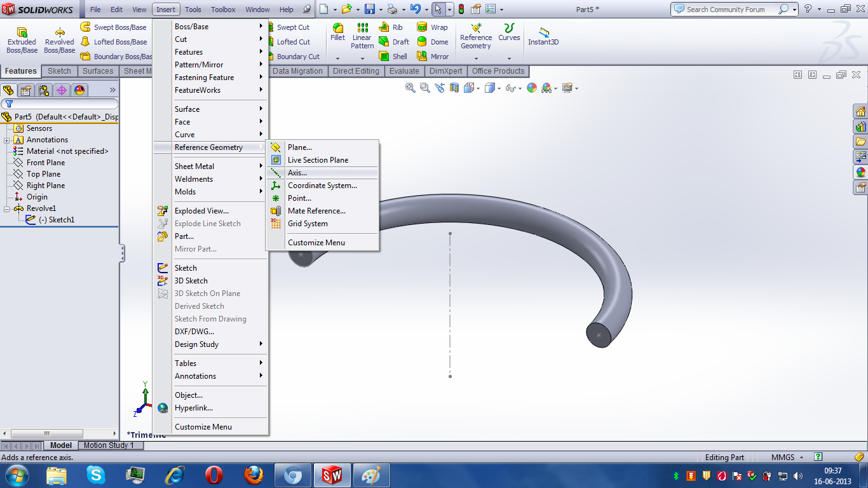Viewport: 868px width, 488px height.
Task: Open the Fillet dropdown arrow
Action: 338,58
